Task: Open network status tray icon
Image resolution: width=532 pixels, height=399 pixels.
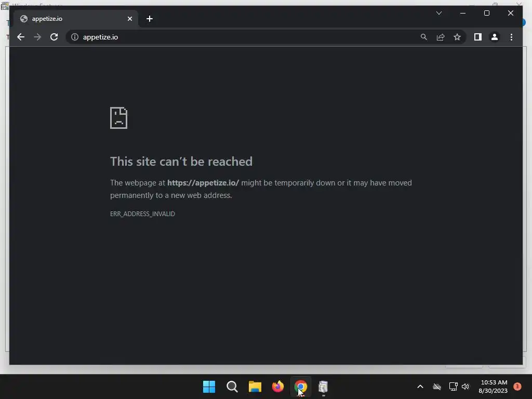Action: [453, 387]
